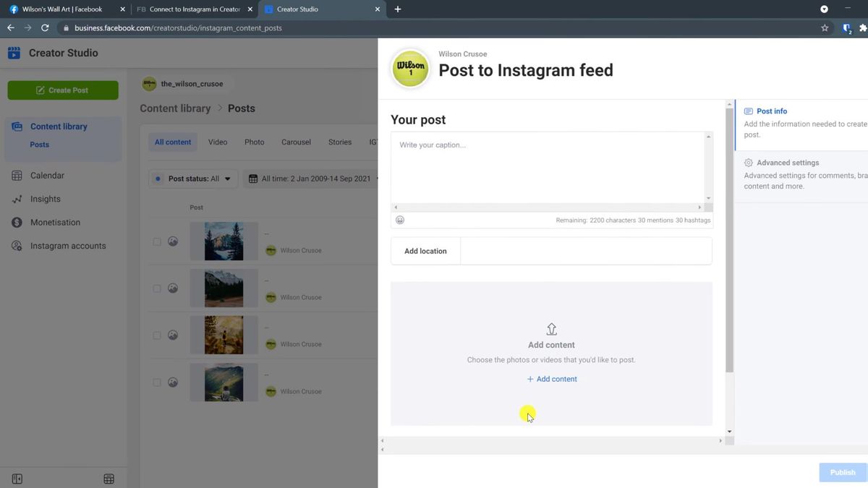The width and height of the screenshot is (868, 488).
Task: Open the third post golden forest thumbnail
Action: [224, 335]
